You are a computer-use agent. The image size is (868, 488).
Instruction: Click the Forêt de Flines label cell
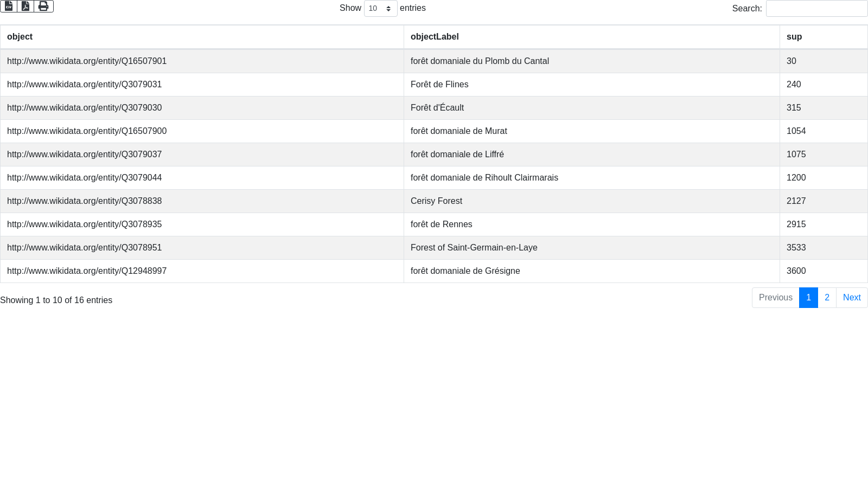(439, 85)
